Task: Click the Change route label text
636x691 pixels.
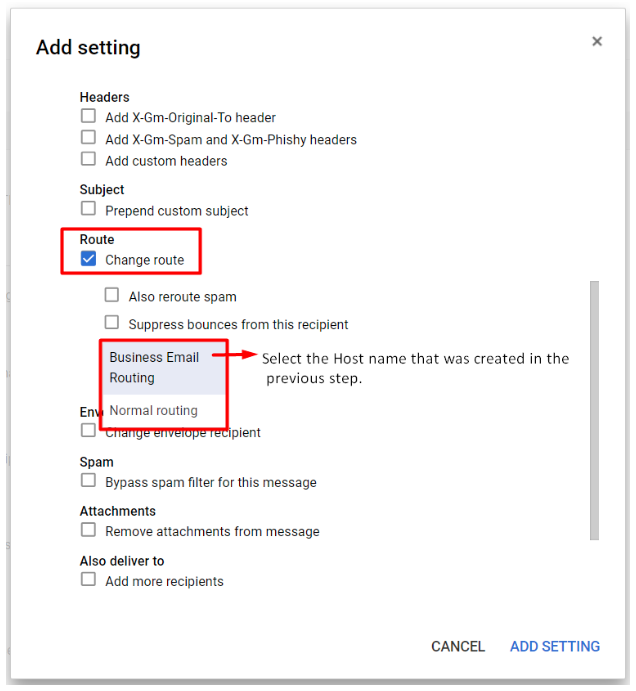Action: 145,260
